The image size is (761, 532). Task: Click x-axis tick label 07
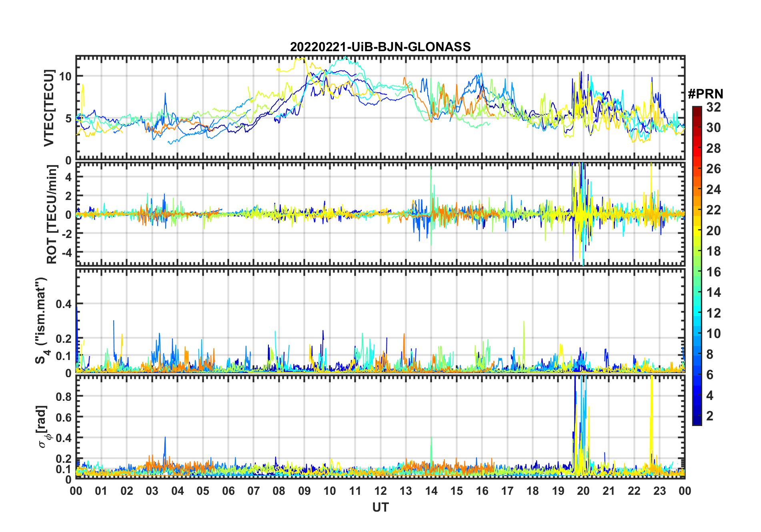click(x=254, y=491)
